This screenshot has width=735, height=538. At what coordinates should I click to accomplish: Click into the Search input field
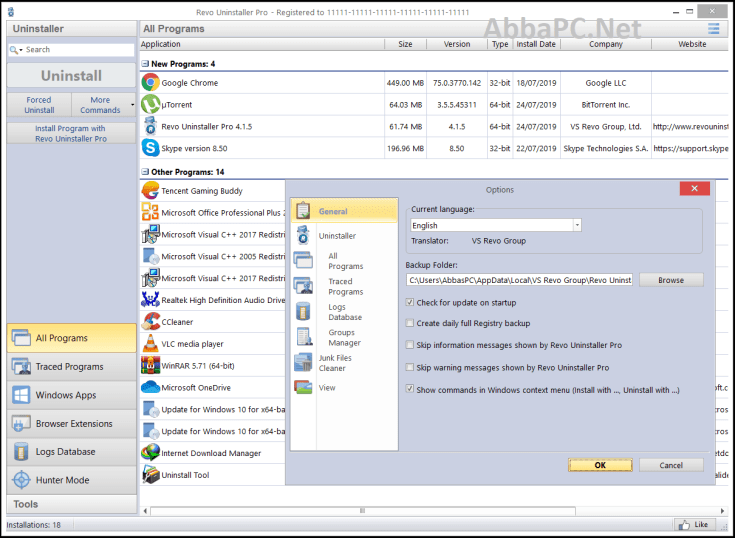click(x=79, y=50)
